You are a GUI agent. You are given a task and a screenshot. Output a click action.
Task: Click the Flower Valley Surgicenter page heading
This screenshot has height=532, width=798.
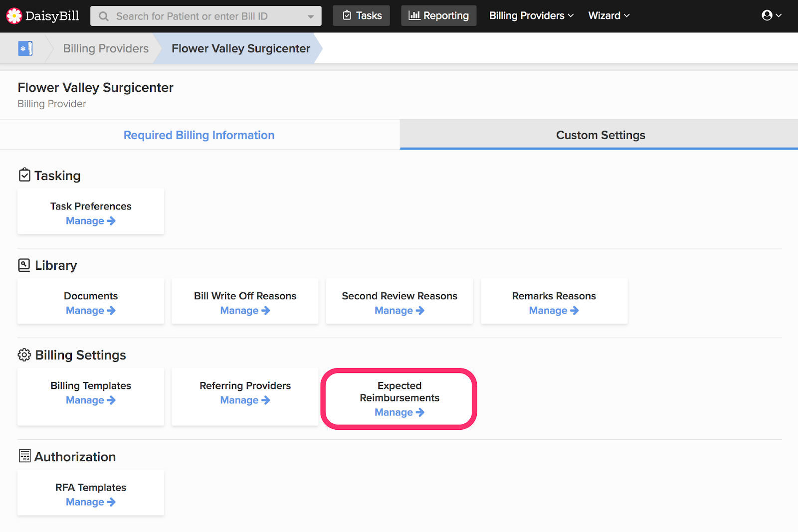(x=95, y=88)
